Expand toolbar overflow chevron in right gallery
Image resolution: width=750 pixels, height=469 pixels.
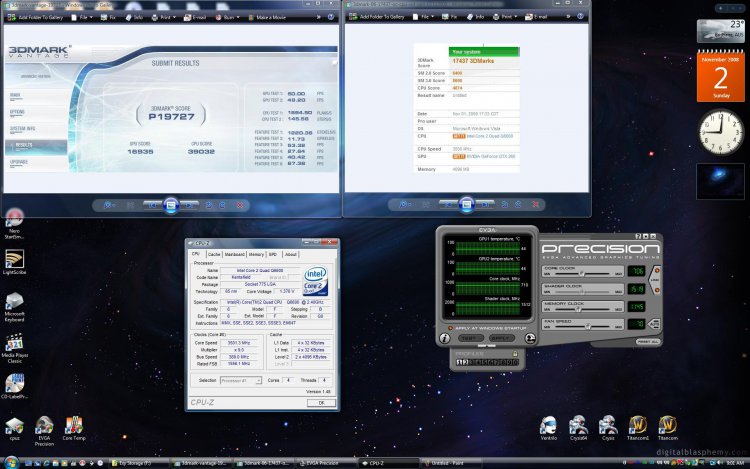[568, 16]
